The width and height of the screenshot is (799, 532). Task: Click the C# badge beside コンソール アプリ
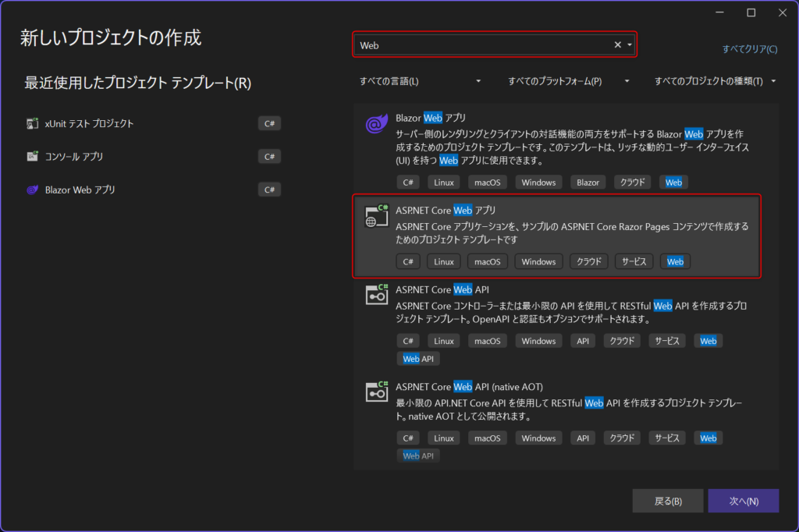coord(269,157)
